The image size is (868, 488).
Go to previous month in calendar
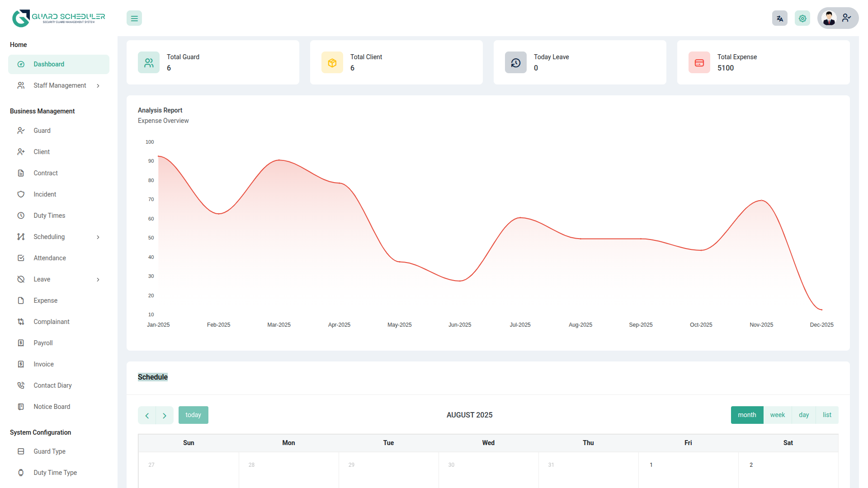click(x=147, y=415)
